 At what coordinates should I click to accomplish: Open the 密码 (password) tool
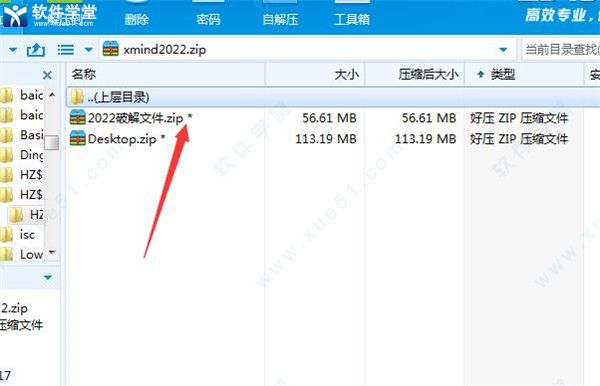tap(208, 15)
